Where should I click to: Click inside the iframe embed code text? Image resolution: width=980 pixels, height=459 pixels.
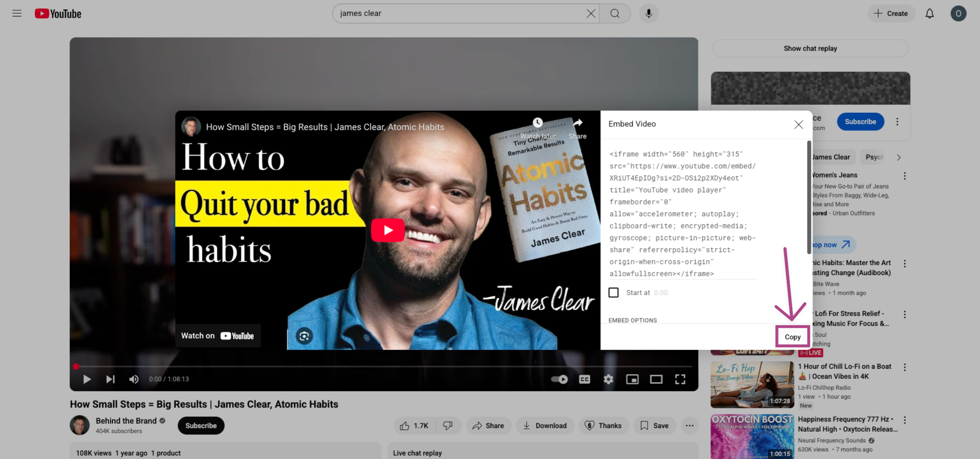[x=682, y=214]
